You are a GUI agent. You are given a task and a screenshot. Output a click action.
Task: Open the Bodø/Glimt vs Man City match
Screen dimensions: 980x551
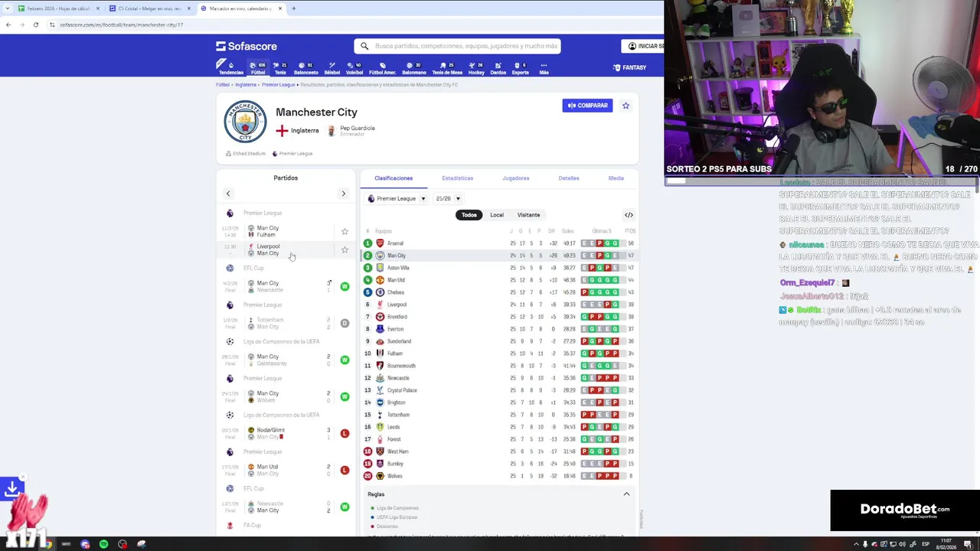pos(286,433)
